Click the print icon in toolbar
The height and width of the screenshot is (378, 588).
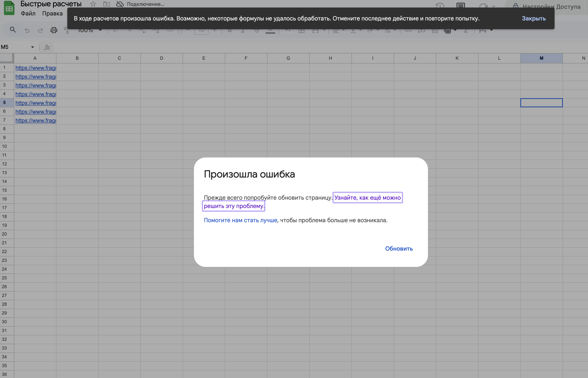[54, 30]
